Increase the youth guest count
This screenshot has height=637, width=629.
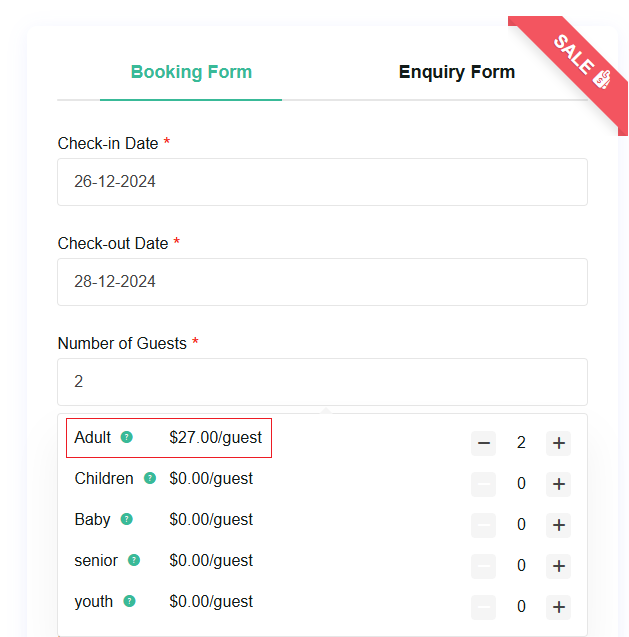[558, 607]
